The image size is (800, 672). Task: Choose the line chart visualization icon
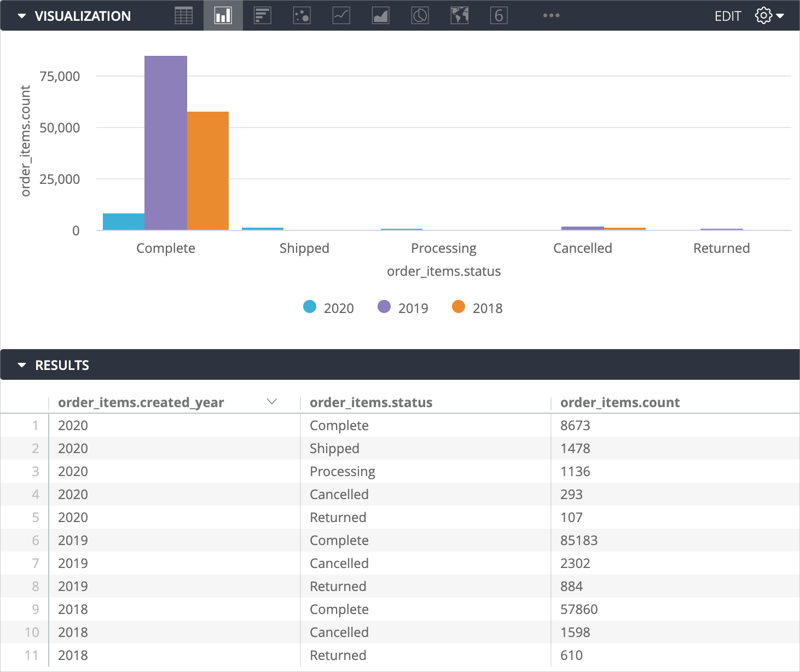(341, 15)
